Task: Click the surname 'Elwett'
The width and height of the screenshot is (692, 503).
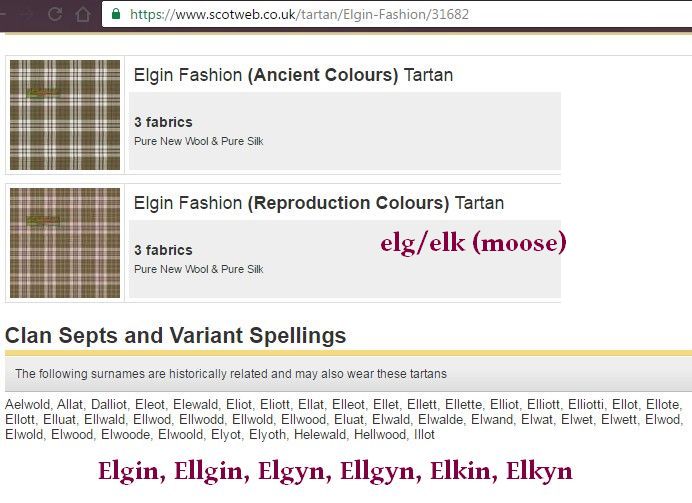Action: [619, 420]
